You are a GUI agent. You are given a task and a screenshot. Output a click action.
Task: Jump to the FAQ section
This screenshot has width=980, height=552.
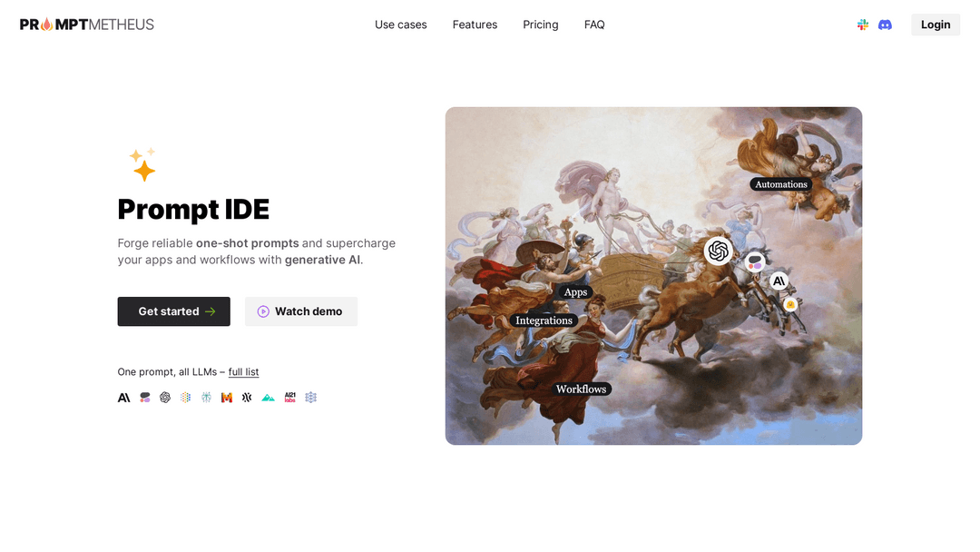pos(594,25)
